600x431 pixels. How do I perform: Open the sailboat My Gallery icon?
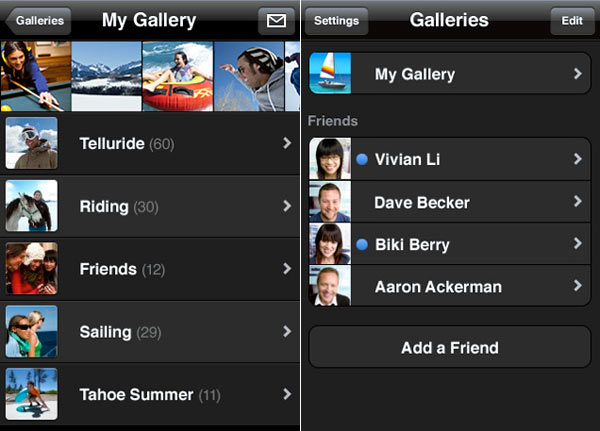pos(330,73)
